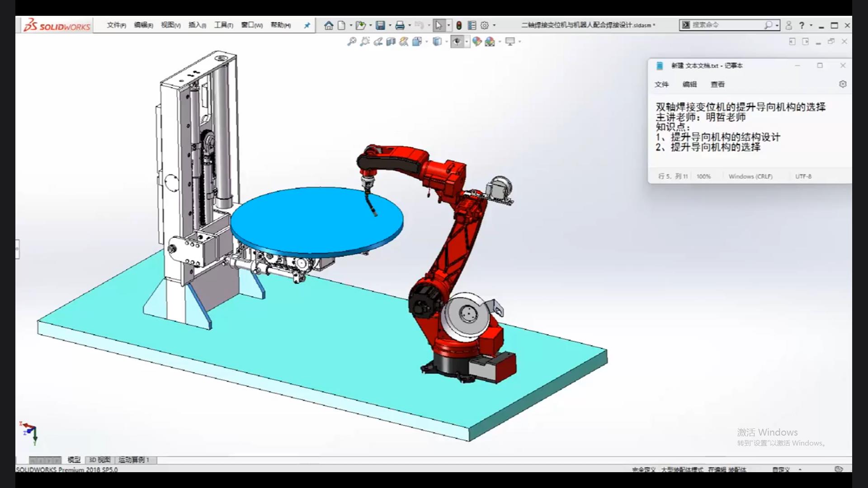This screenshot has width=868, height=488.
Task: Click the Print icon
Action: point(400,25)
